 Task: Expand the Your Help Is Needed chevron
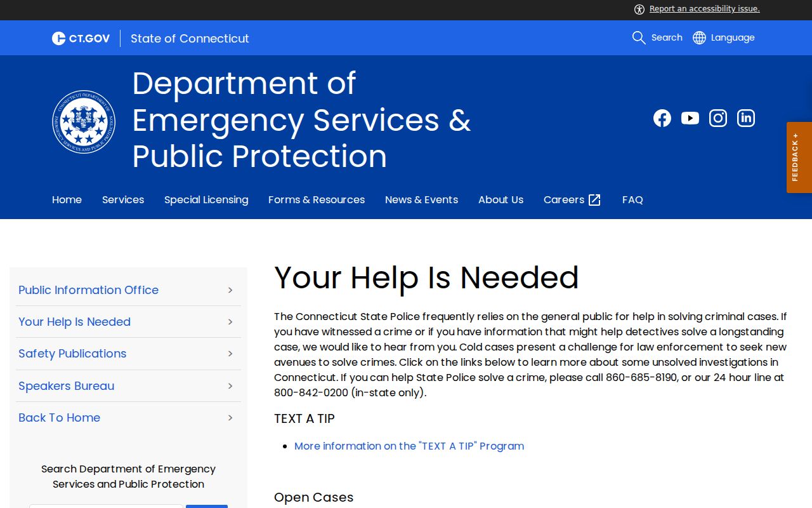tap(230, 322)
